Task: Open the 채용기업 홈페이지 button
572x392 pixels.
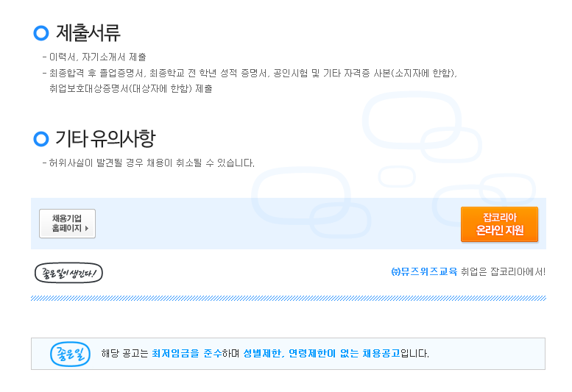Action: click(x=68, y=224)
